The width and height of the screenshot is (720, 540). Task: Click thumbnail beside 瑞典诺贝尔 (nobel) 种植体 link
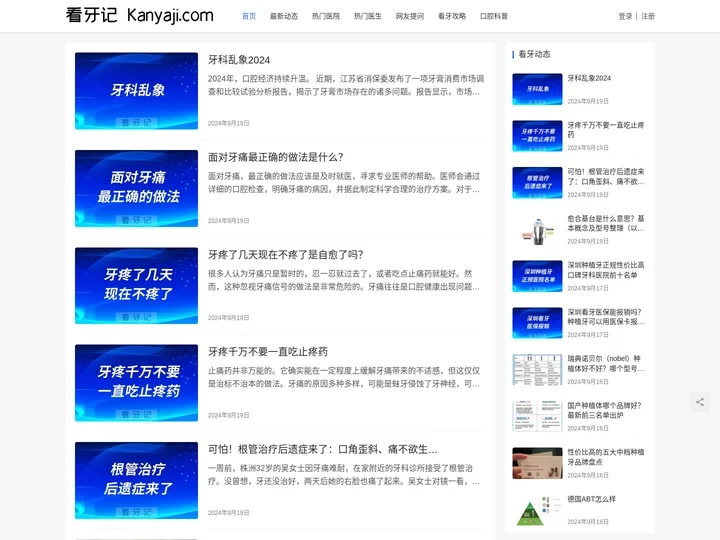(x=537, y=370)
